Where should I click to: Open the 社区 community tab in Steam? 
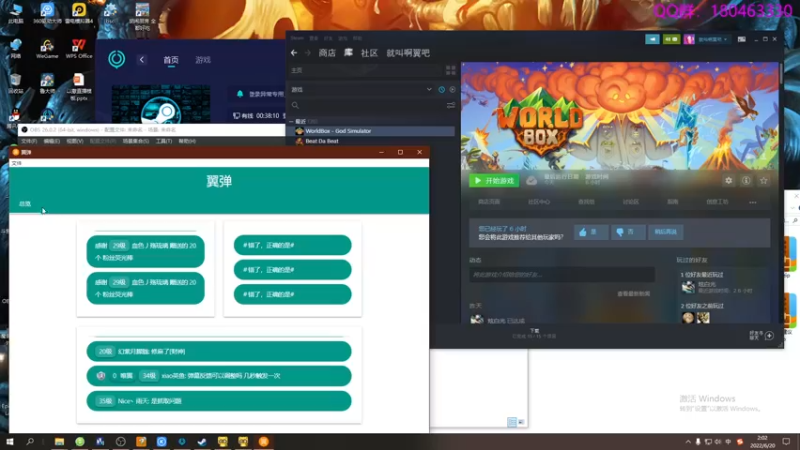pos(369,53)
